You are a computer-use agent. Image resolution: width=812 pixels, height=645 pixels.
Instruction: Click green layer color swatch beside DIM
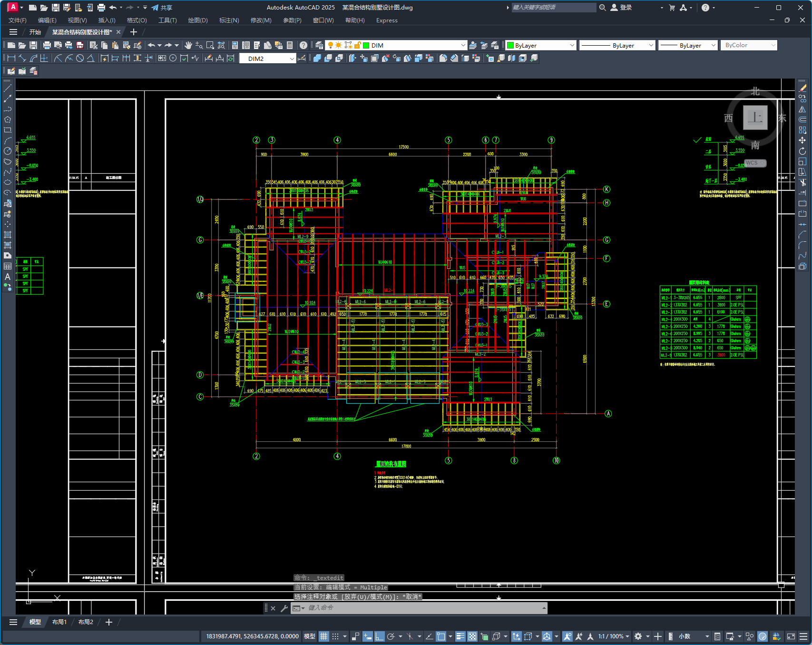tap(366, 45)
